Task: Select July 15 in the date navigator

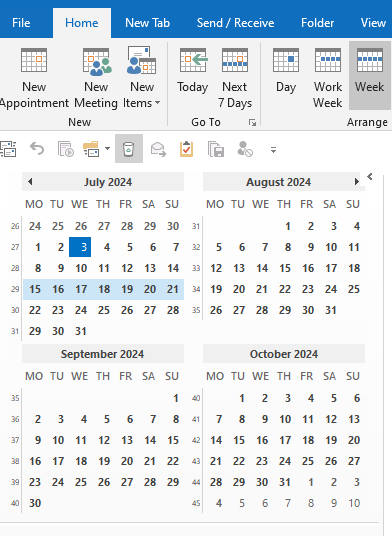Action: (x=35, y=289)
